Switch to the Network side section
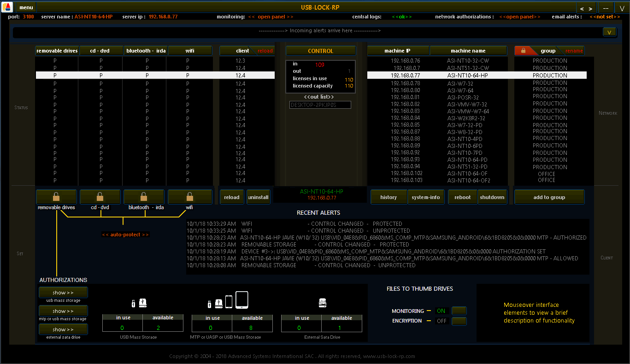Viewport: 630px width, 364px height. coord(608,113)
